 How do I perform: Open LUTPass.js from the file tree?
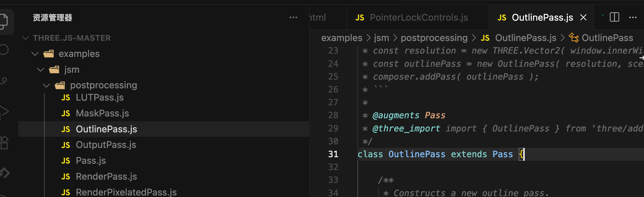100,98
